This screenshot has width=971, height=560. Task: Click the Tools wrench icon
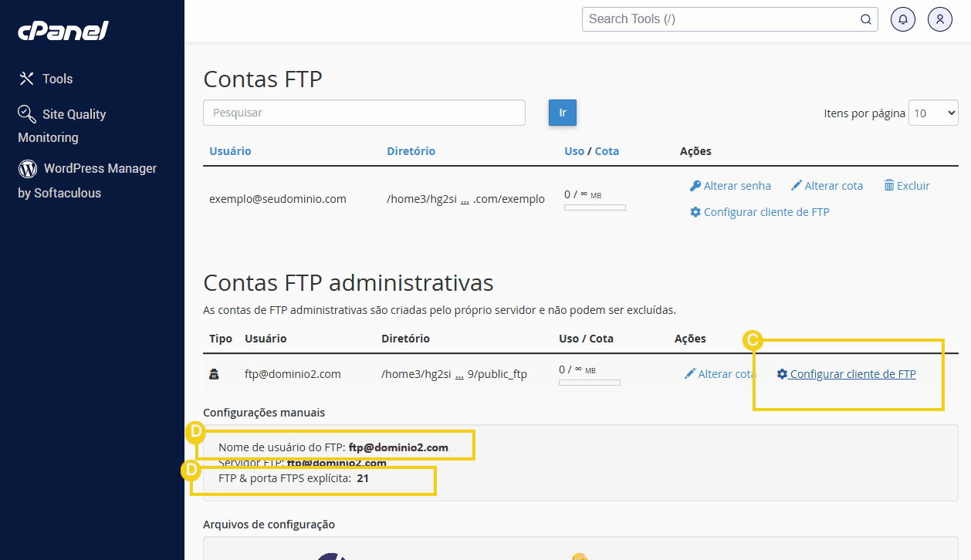27,79
